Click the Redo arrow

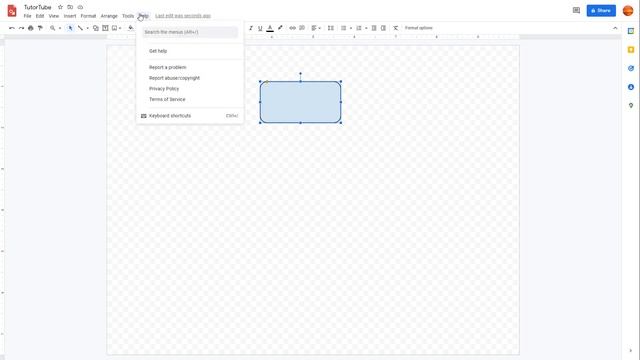[x=21, y=28]
